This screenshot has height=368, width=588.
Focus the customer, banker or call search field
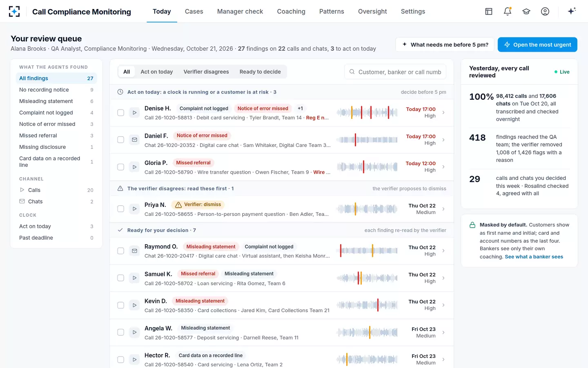pos(395,72)
